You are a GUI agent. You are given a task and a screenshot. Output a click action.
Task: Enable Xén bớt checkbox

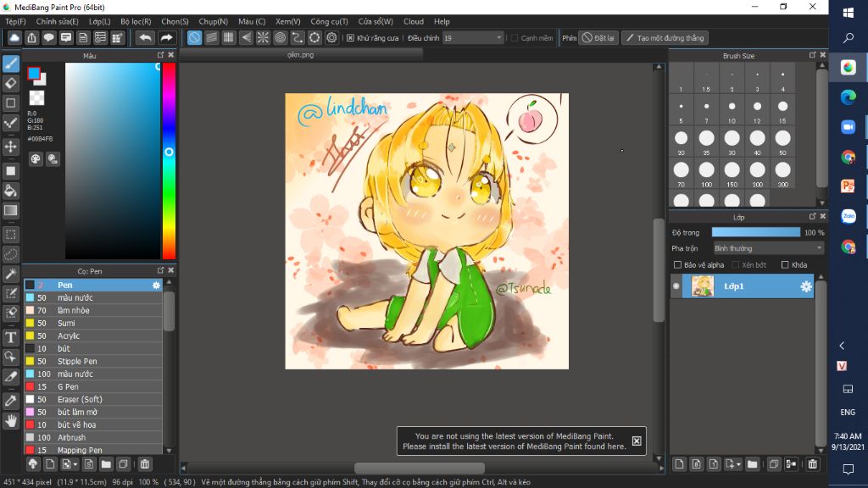tap(736, 265)
